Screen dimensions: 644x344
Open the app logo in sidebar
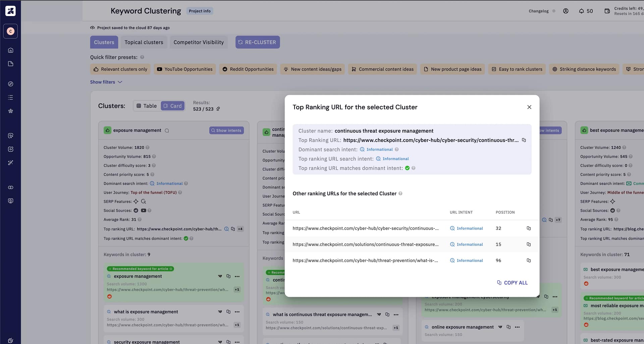[10, 11]
